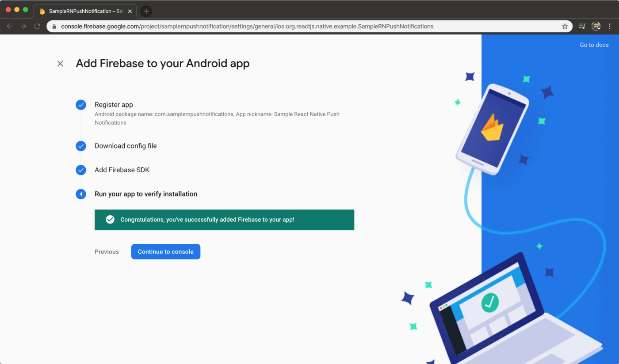Click the Add Firebase to your Android app heading
The height and width of the screenshot is (364, 619).
163,64
